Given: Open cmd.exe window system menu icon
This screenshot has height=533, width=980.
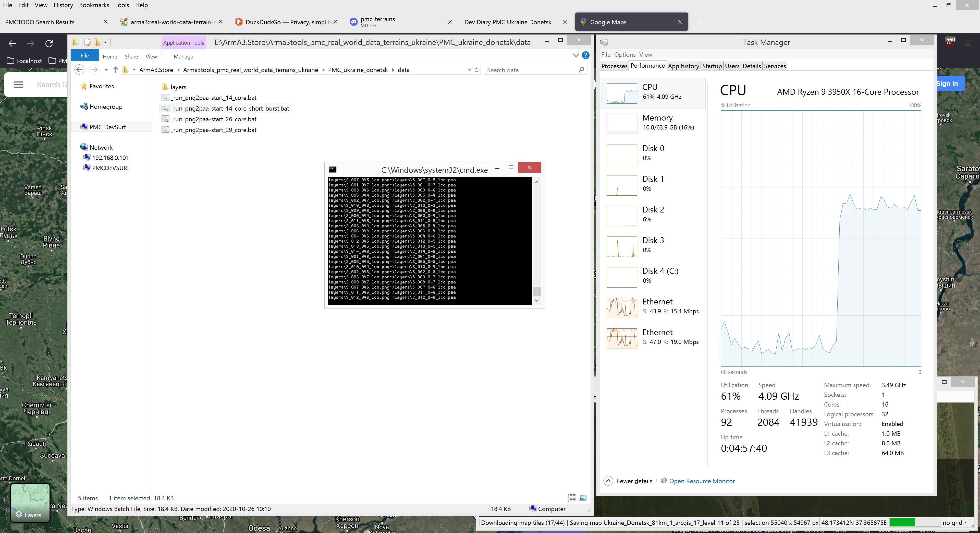Looking at the screenshot, I should 333,169.
